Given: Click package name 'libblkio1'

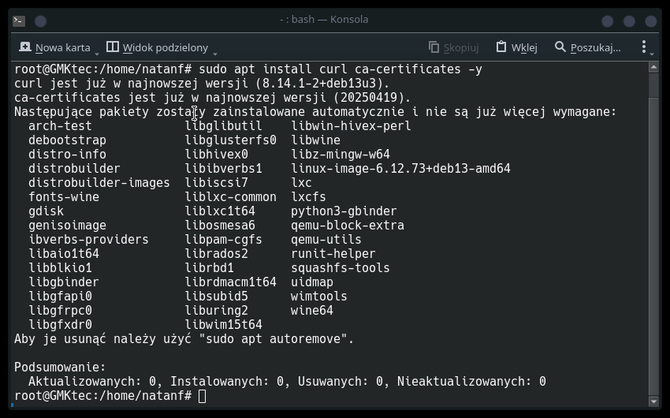Looking at the screenshot, I should click(x=60, y=268).
